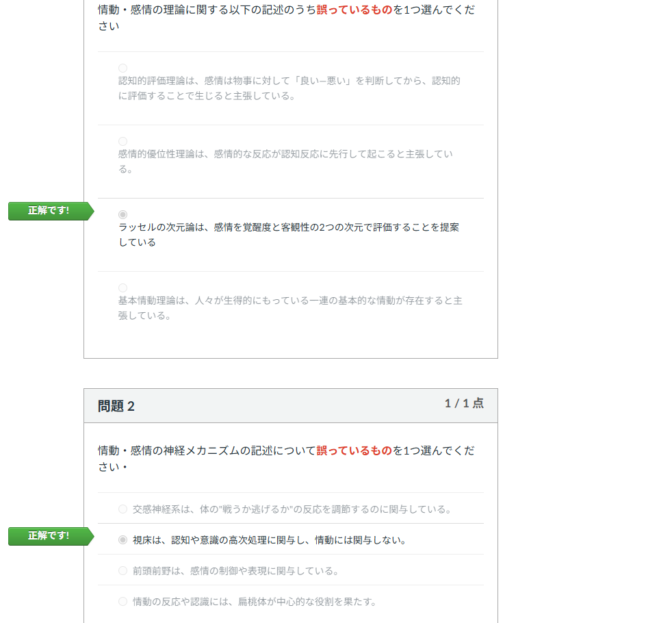Choose the 交感神経系 option radio button
The image size is (672, 623).
(122, 509)
